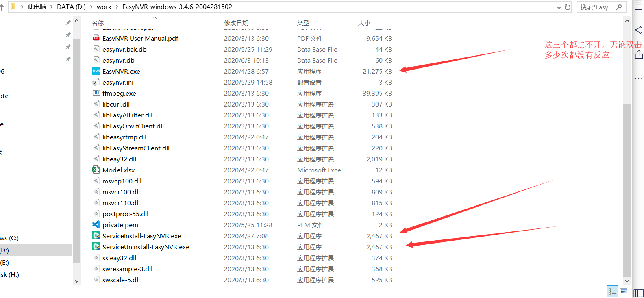Select postproc-55.dll file

(125, 214)
